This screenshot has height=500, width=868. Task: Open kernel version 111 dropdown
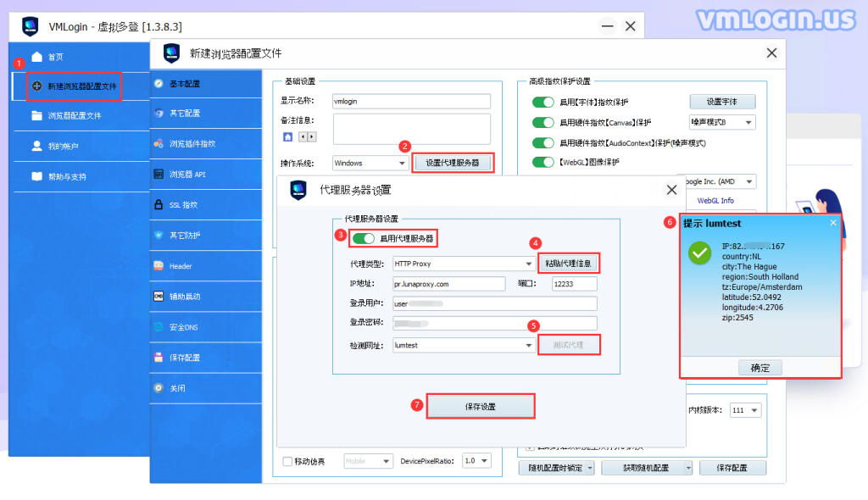pos(746,410)
